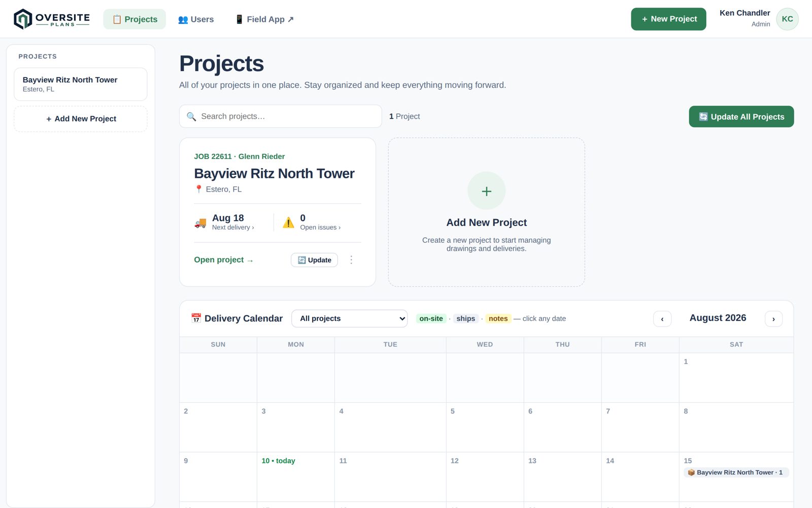This screenshot has width=812, height=508.
Task: Click the Update button on project card
Action: [x=314, y=260]
